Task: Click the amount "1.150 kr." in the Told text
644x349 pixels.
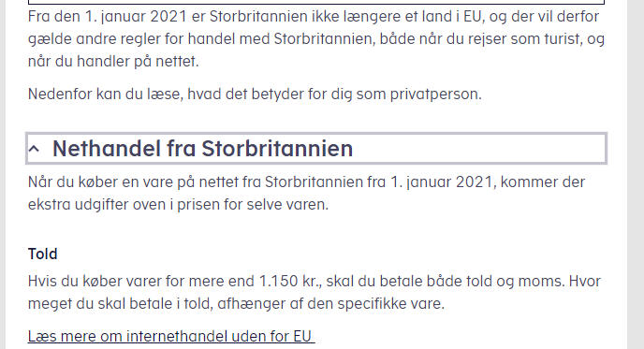Action: [290, 282]
